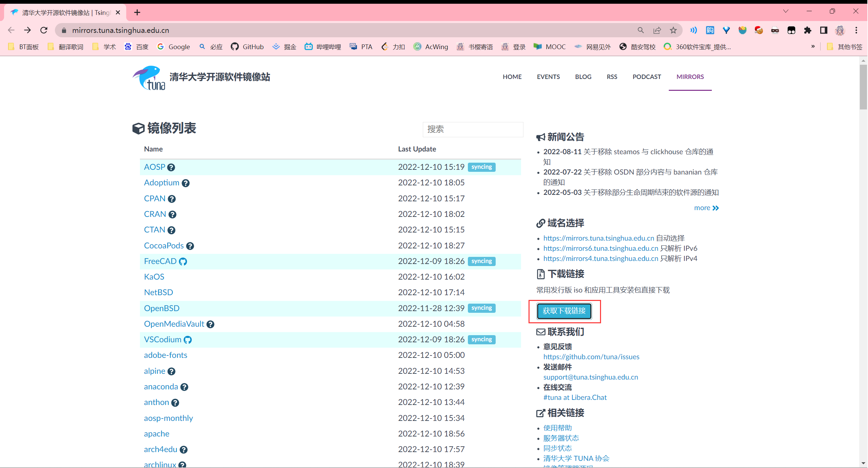868x468 pixels.
Task: Open the apache mirror link
Action: click(x=156, y=434)
